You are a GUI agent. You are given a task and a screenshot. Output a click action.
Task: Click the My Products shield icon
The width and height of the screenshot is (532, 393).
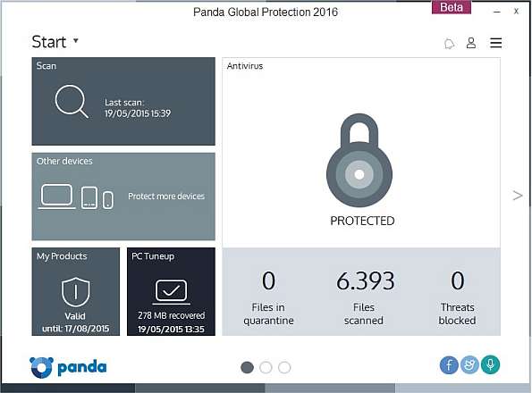[76, 292]
